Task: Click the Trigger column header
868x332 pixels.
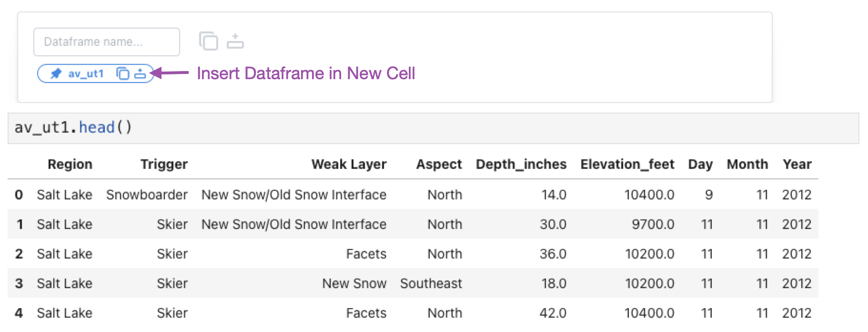Action: [164, 164]
